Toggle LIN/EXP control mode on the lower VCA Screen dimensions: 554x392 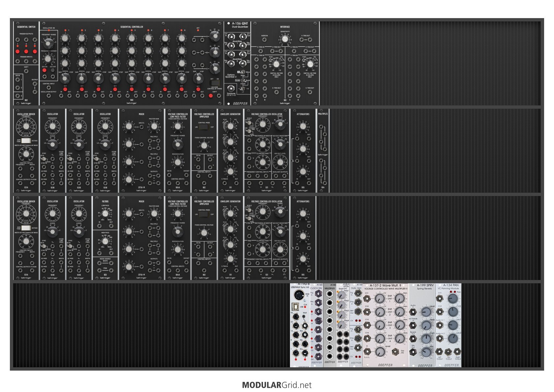click(204, 214)
